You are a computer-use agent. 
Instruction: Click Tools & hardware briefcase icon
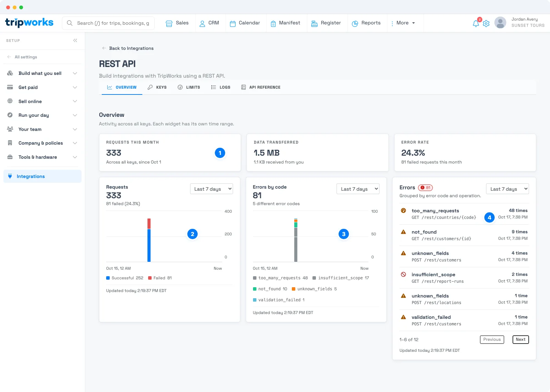click(10, 157)
